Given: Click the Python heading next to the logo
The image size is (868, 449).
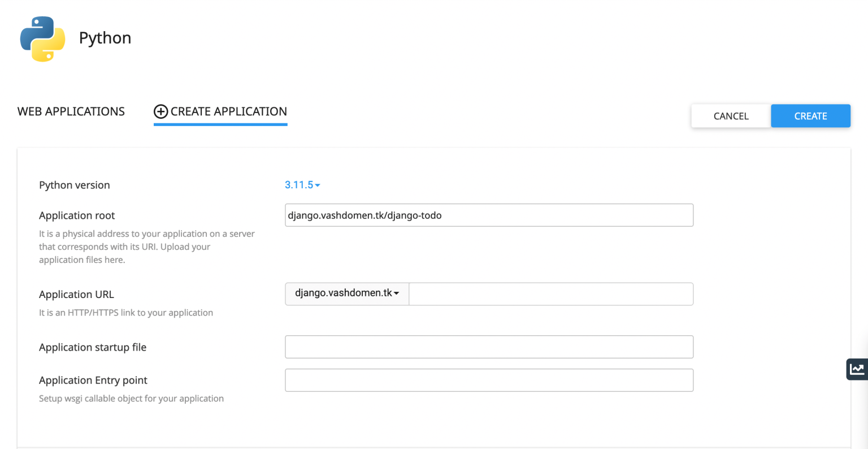Looking at the screenshot, I should coord(105,38).
